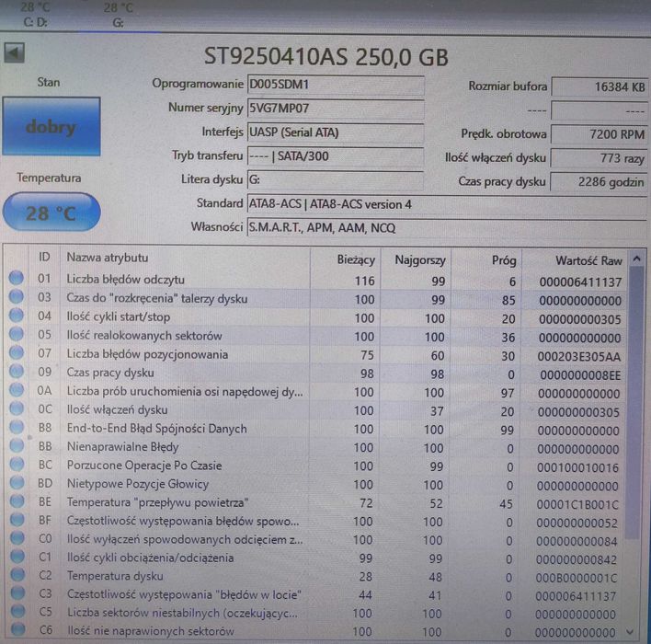
Task: Click status circle for 0A prób uruchomienia osi
Action: (17, 389)
